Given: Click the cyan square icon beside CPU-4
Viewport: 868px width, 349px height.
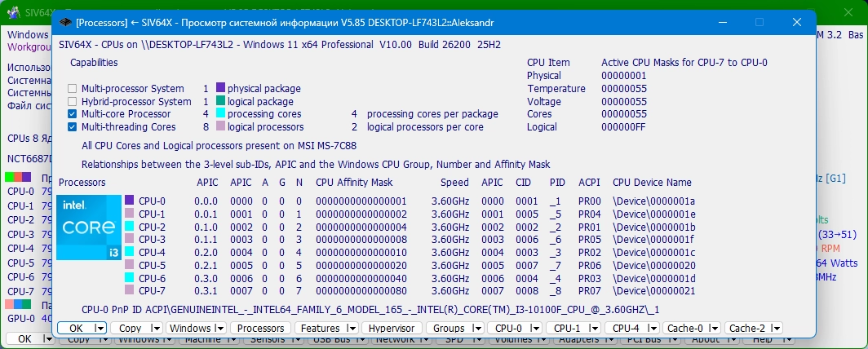Looking at the screenshot, I should 130,252.
